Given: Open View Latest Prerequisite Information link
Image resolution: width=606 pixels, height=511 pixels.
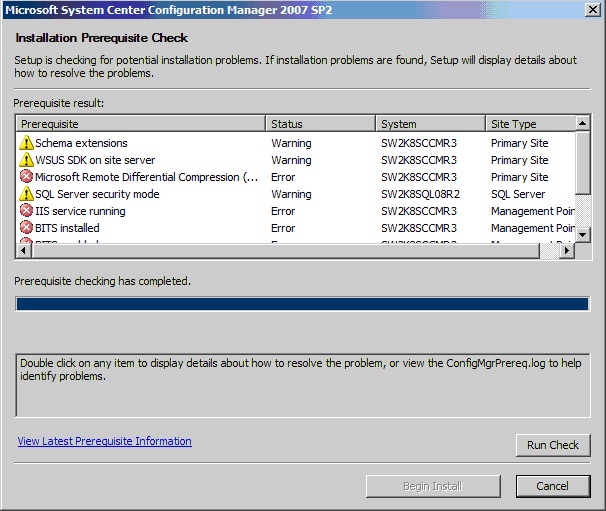Looking at the screenshot, I should 104,441.
